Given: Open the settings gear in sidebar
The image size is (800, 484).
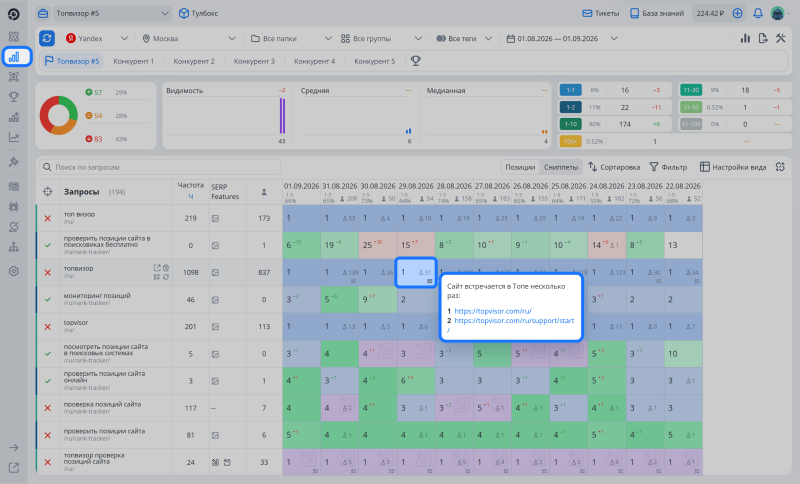Looking at the screenshot, I should click(14, 271).
